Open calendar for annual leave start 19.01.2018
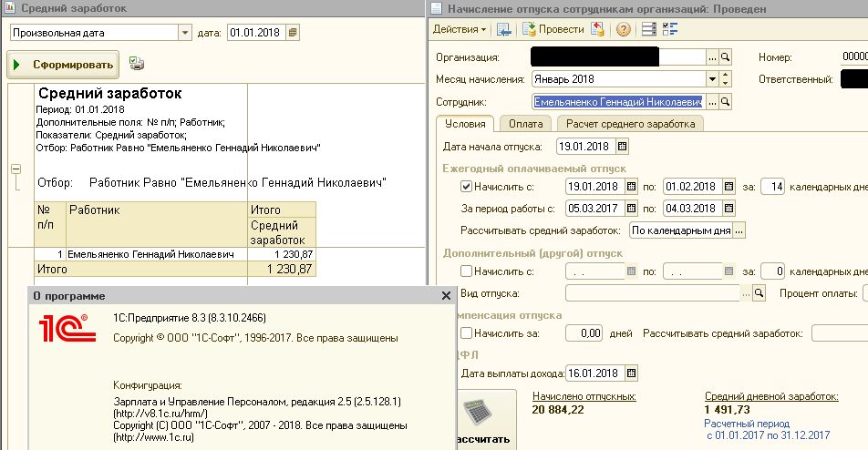868x450 pixels. click(631, 187)
